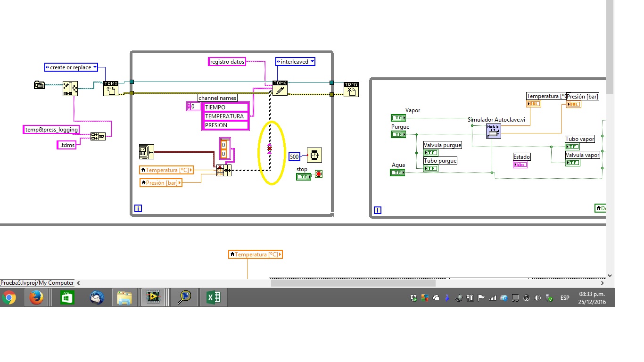Click the Presión [bar] local variable
The height and width of the screenshot is (362, 644).
click(x=161, y=182)
